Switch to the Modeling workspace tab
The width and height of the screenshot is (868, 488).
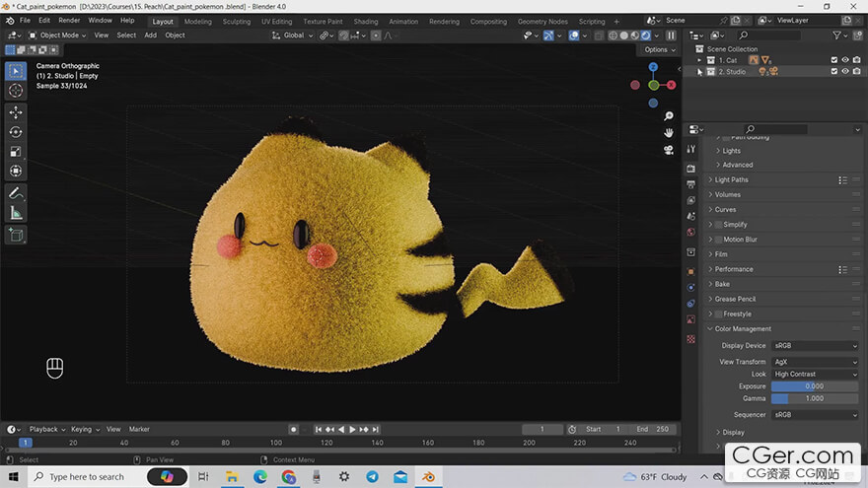point(197,22)
